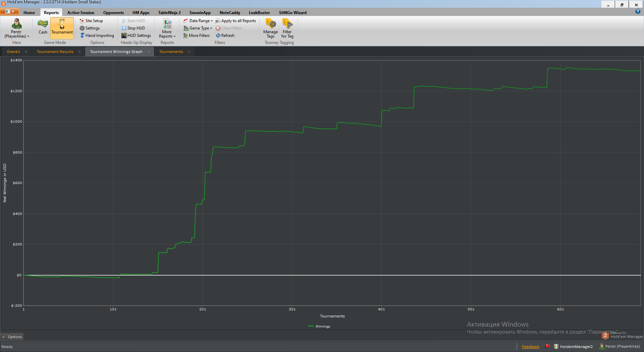
Task: Expand the Options panel at bottom
Action: [x=12, y=337]
